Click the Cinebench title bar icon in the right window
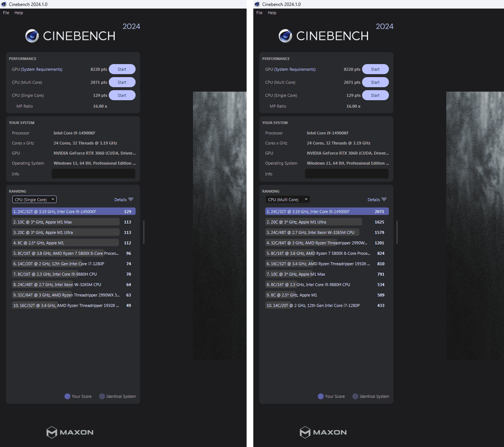504x447 pixels. pos(257,4)
